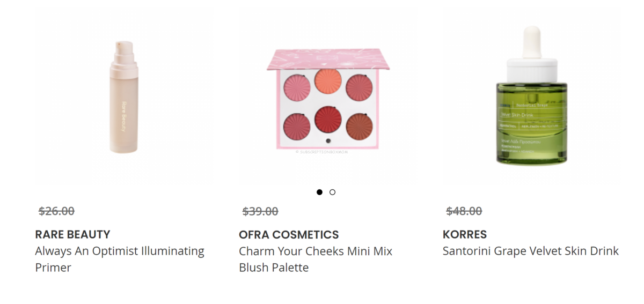Select the first filled carousel dot
Screen dimensions: 644x304
point(320,192)
